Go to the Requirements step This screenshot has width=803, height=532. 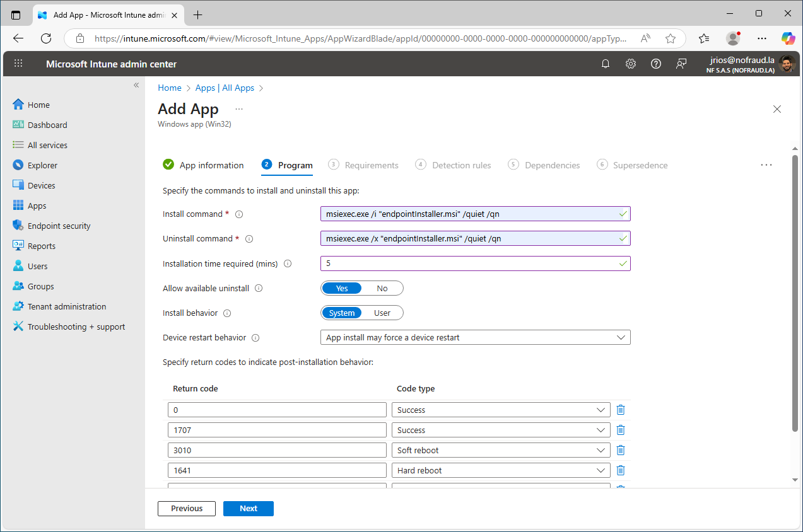tap(363, 165)
